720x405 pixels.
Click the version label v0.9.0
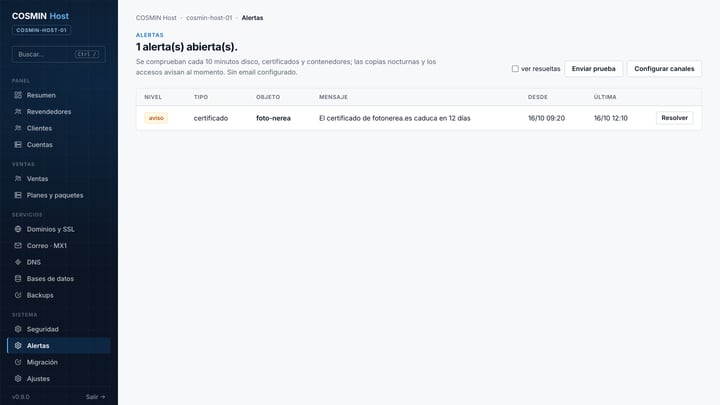(x=21, y=397)
